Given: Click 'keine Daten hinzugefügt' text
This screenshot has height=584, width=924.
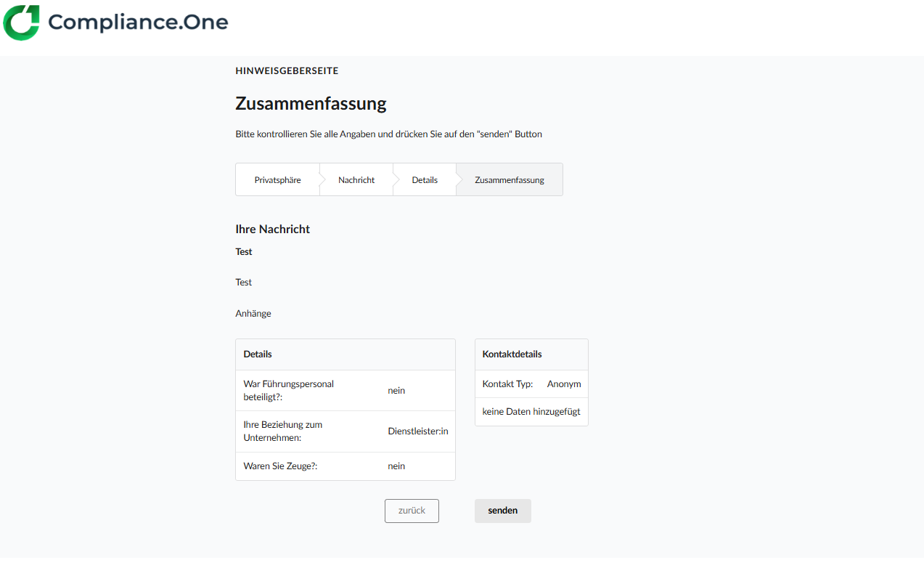Looking at the screenshot, I should [531, 412].
